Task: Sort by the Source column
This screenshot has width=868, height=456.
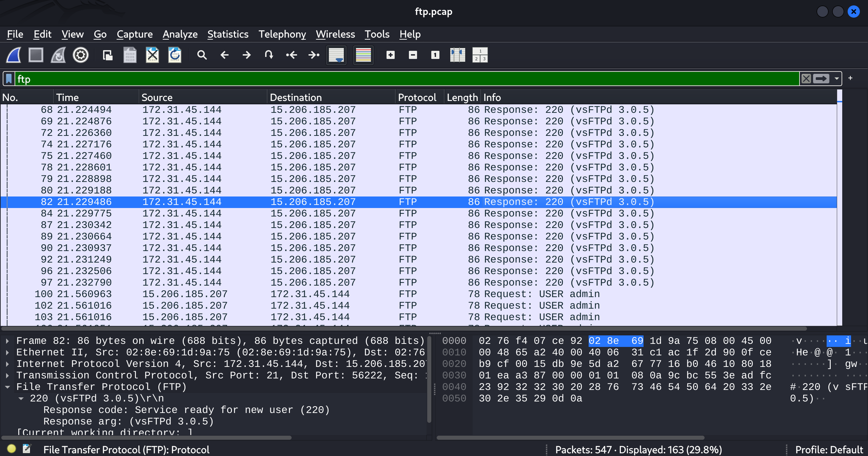Action: click(x=203, y=98)
